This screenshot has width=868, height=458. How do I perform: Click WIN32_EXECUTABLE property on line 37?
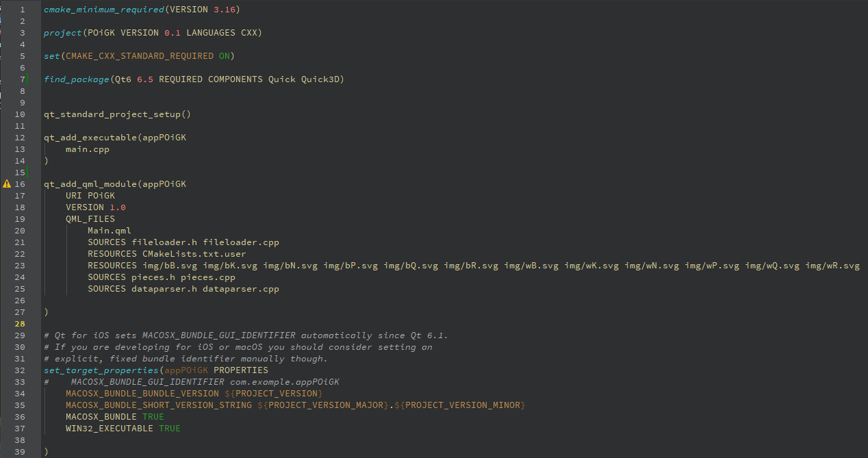[x=109, y=429]
